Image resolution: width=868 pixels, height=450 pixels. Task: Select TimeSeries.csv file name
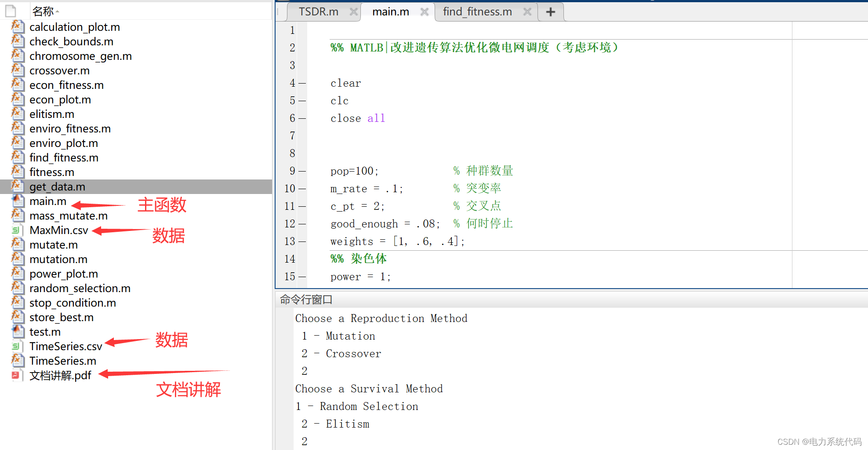(x=66, y=346)
